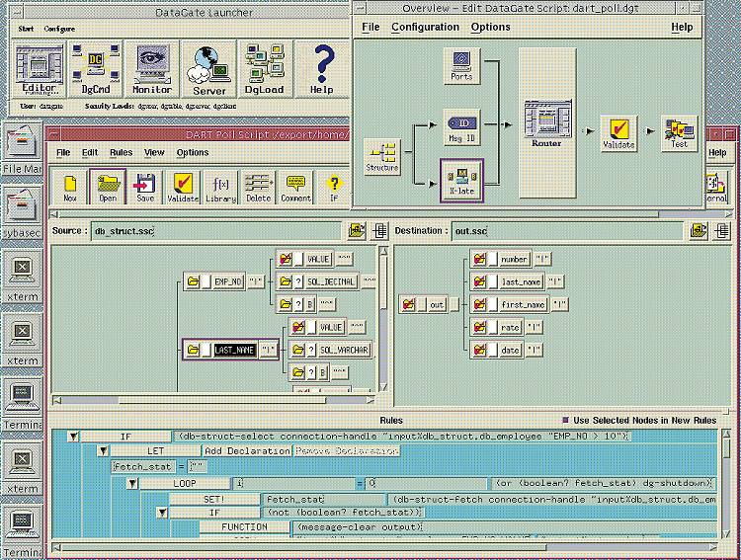Open Configure menu in DataGate Launcher
The width and height of the screenshot is (741, 560).
pyautogui.click(x=59, y=29)
